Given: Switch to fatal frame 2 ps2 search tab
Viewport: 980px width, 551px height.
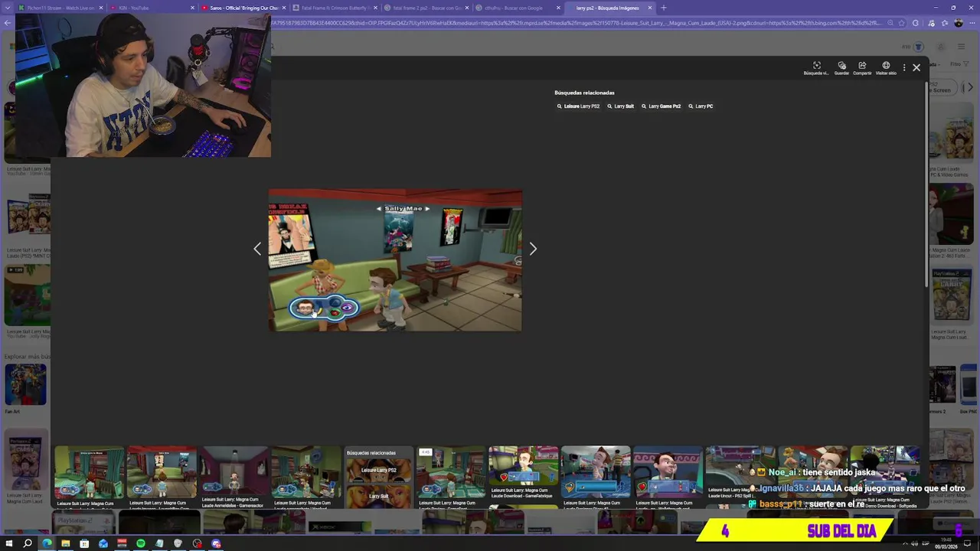Looking at the screenshot, I should point(426,8).
